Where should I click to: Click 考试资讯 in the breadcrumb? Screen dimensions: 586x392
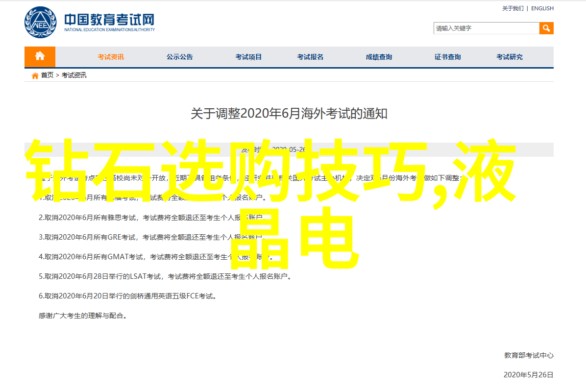(x=74, y=75)
